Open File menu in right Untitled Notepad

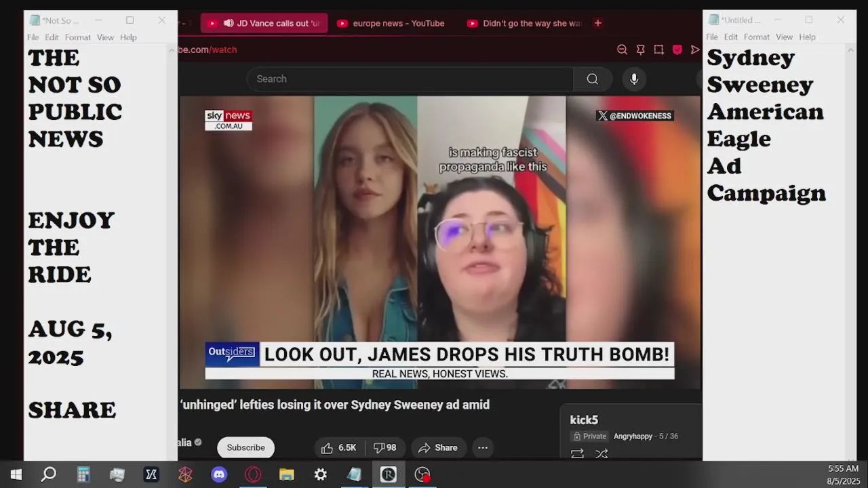pyautogui.click(x=711, y=37)
